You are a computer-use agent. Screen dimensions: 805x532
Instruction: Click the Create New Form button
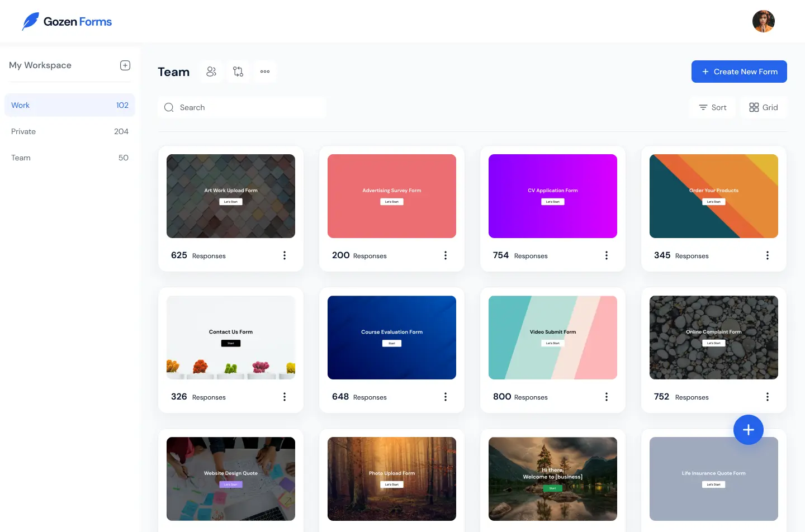[739, 72]
